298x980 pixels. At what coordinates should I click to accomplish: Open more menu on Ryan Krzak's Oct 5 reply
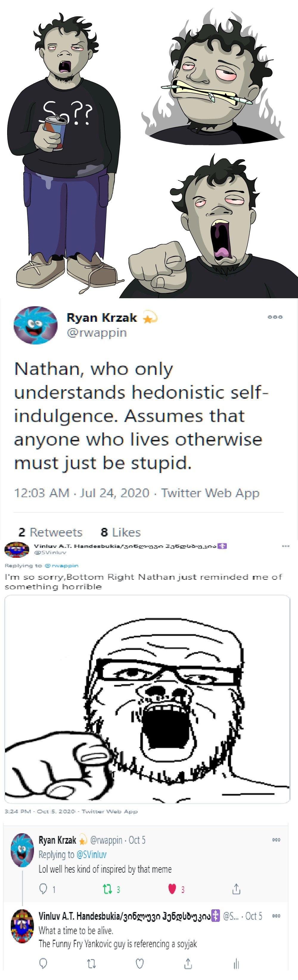coord(276,840)
